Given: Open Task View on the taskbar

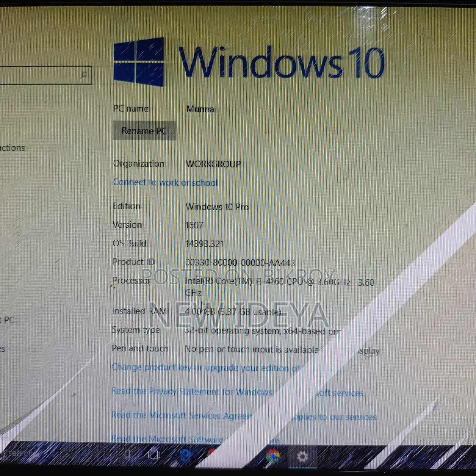Looking at the screenshot, I should (x=154, y=454).
